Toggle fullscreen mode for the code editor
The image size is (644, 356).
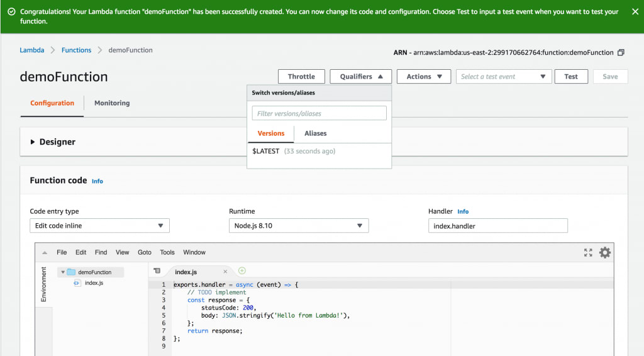point(588,252)
